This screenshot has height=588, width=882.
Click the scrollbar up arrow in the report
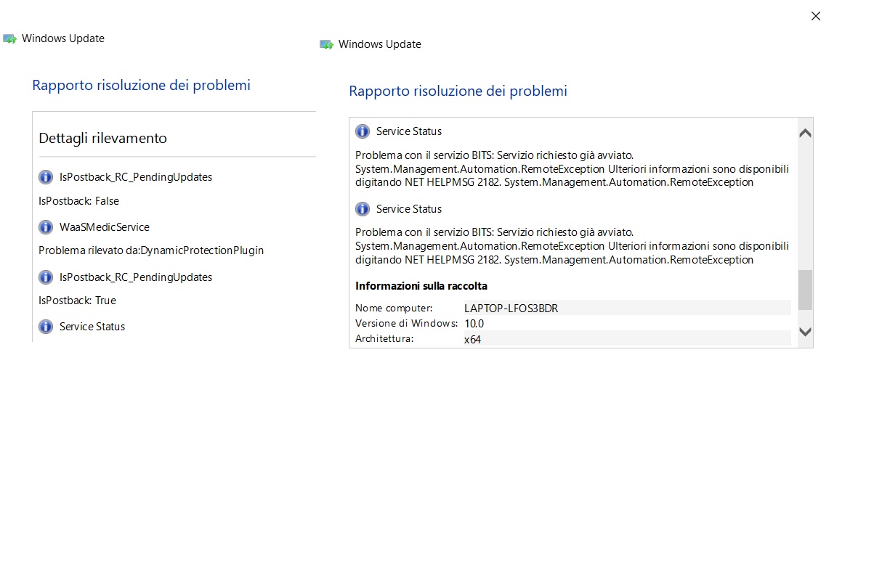coord(805,134)
